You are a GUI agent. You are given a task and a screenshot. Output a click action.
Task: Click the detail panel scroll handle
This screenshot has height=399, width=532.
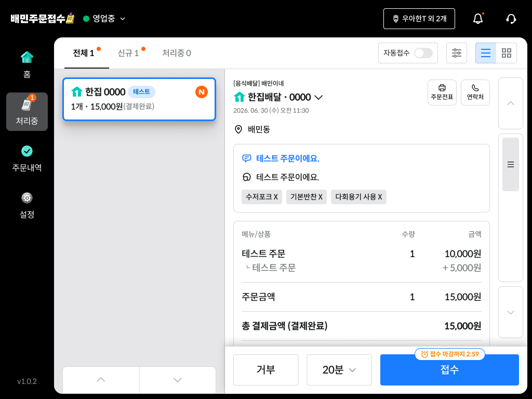tap(510, 165)
